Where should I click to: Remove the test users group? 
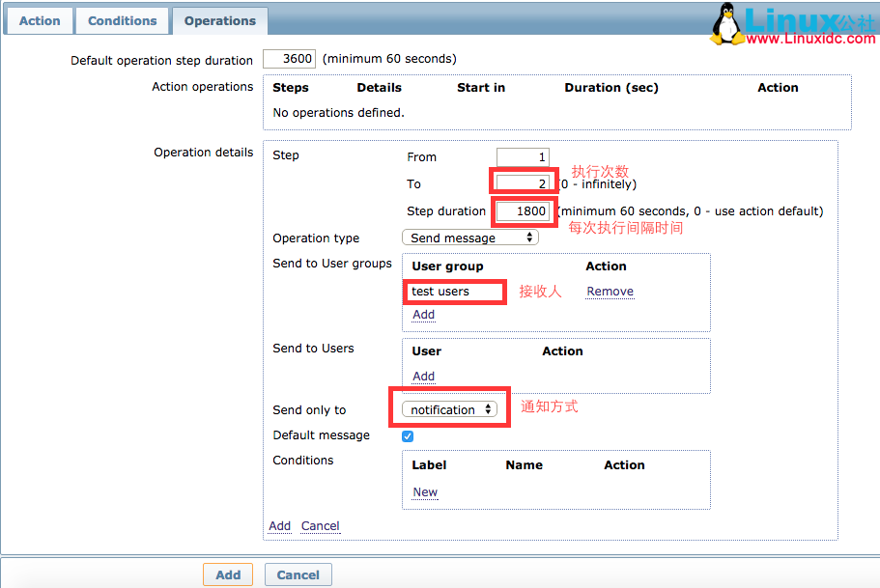click(x=610, y=292)
